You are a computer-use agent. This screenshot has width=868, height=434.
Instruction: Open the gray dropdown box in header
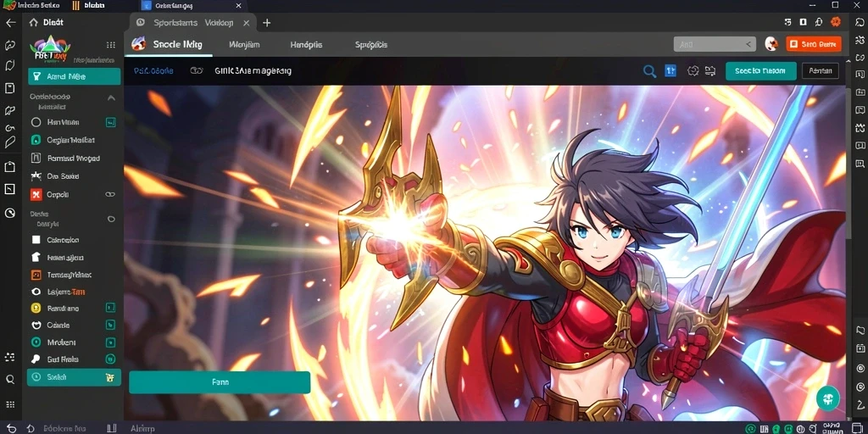[x=715, y=44]
